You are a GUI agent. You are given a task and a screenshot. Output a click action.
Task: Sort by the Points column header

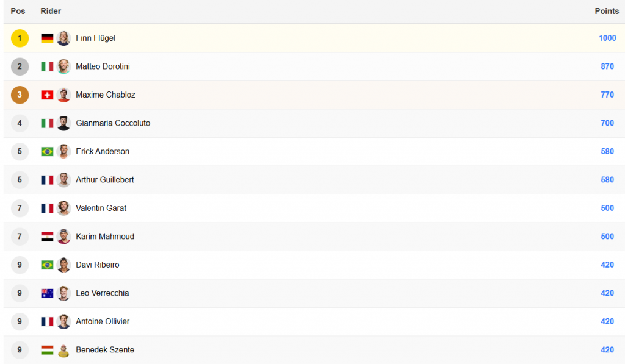607,12
